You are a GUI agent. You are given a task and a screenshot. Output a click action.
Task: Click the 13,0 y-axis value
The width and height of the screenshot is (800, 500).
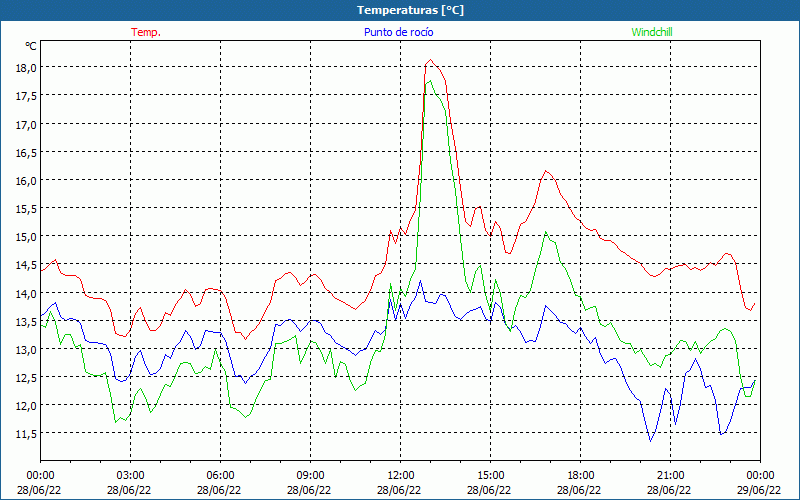pyautogui.click(x=25, y=349)
